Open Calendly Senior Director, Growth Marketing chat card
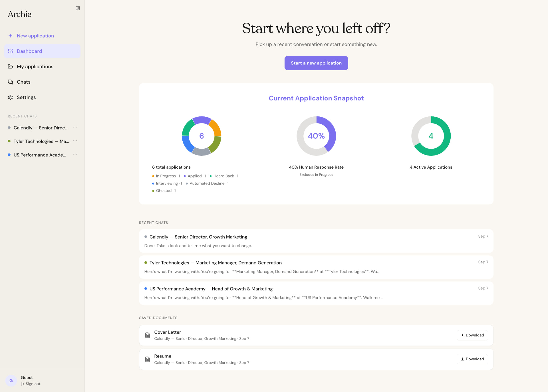 (x=316, y=241)
